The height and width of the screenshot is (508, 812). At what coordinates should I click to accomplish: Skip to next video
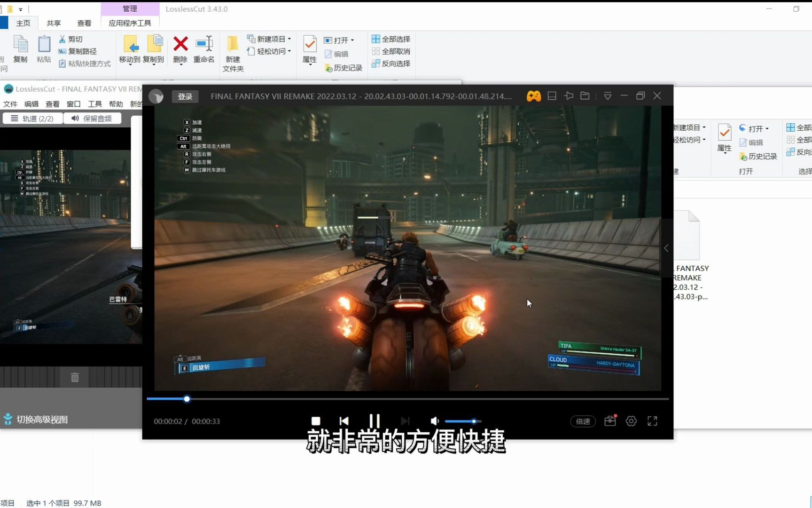[x=405, y=421]
